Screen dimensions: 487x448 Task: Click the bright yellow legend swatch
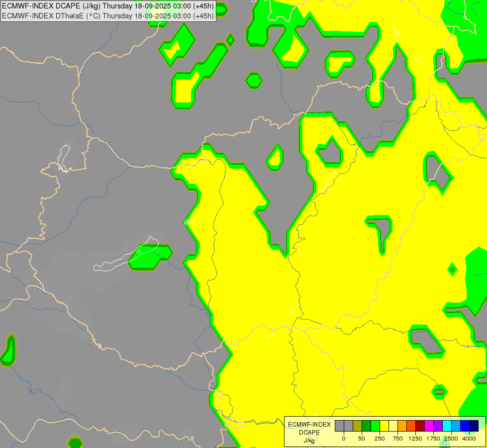(x=384, y=426)
